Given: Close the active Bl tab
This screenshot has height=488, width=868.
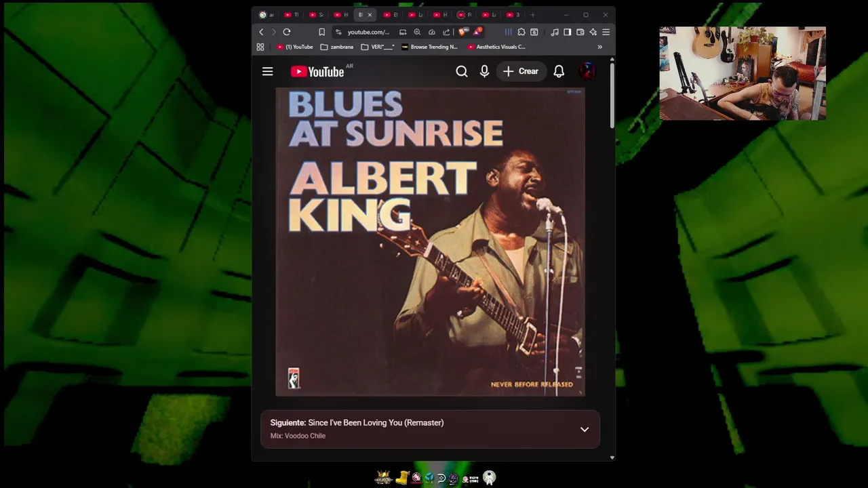Looking at the screenshot, I should (x=370, y=15).
